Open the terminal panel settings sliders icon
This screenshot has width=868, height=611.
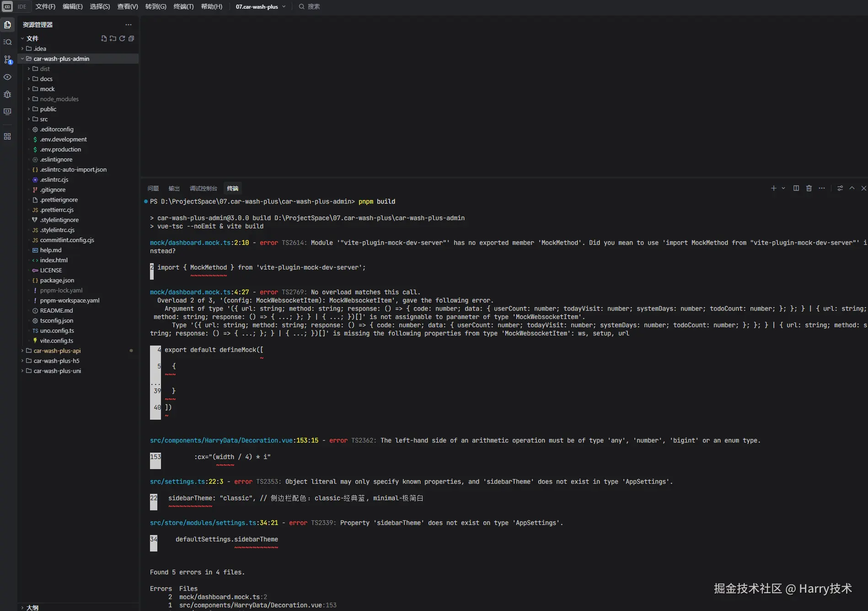[x=840, y=188]
